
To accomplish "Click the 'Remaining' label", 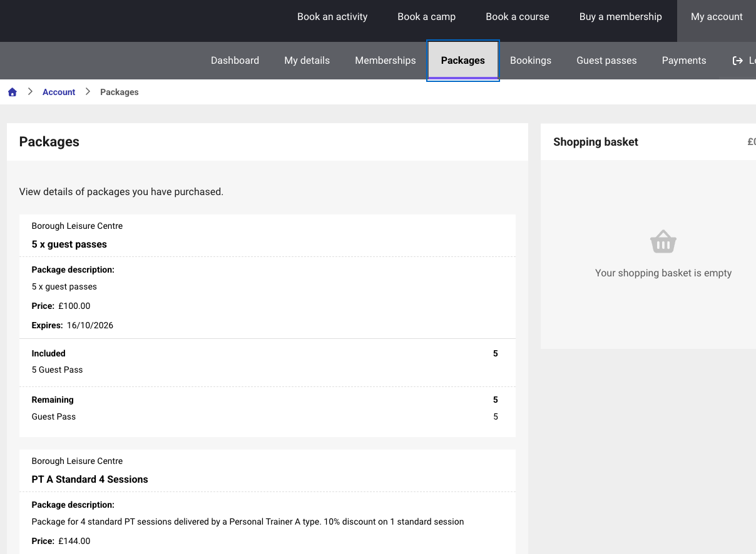I will click(53, 400).
